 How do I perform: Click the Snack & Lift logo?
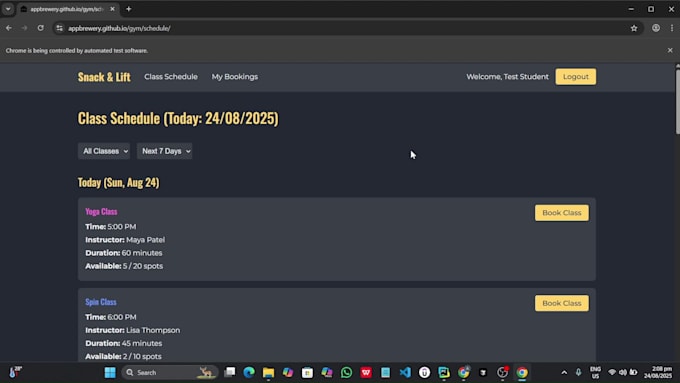[104, 77]
